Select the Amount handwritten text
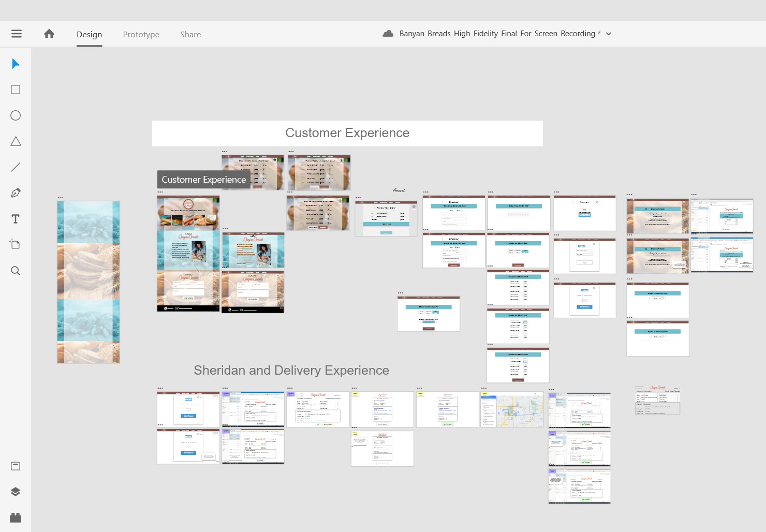Viewport: 766px width, 532px height. [x=399, y=190]
